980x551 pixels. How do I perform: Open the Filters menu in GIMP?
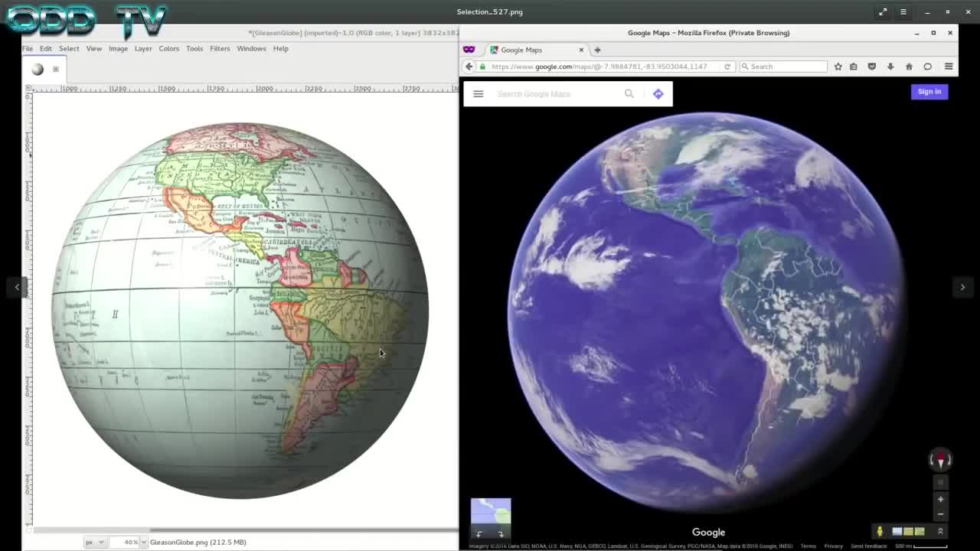point(220,48)
